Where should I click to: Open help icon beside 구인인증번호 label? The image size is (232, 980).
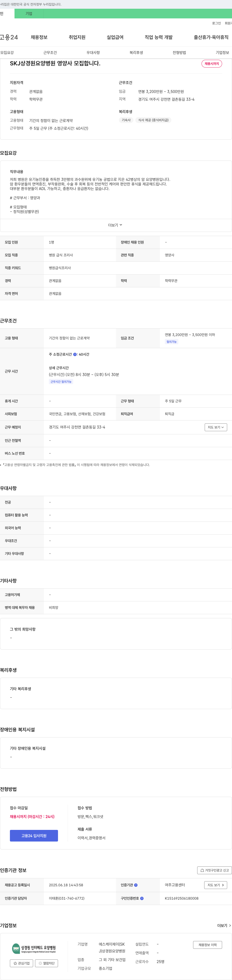pos(142,898)
